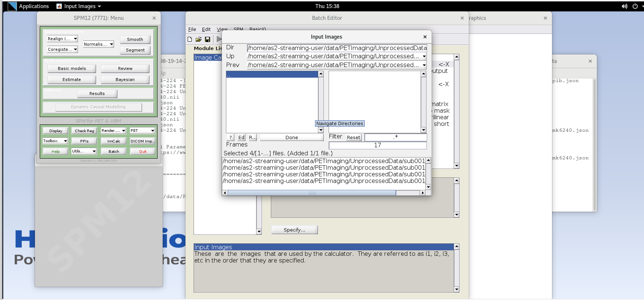Select the '..' parent directory entry
This screenshot has width=644, height=300.
click(272, 75)
